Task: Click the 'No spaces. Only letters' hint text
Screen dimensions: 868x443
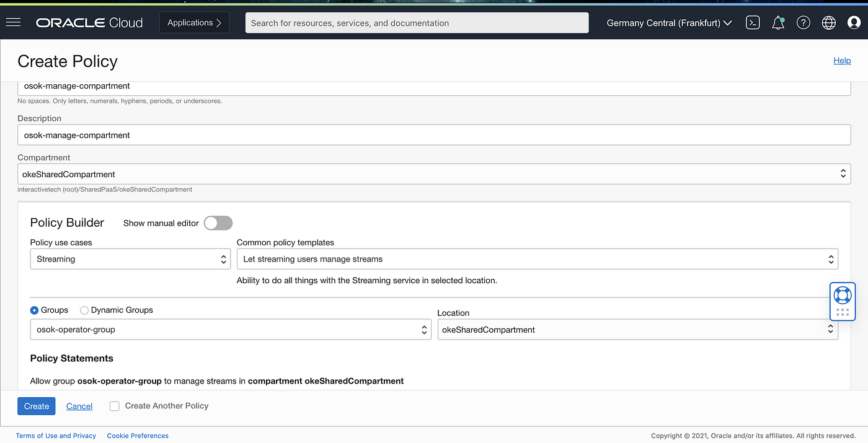Action: [120, 100]
